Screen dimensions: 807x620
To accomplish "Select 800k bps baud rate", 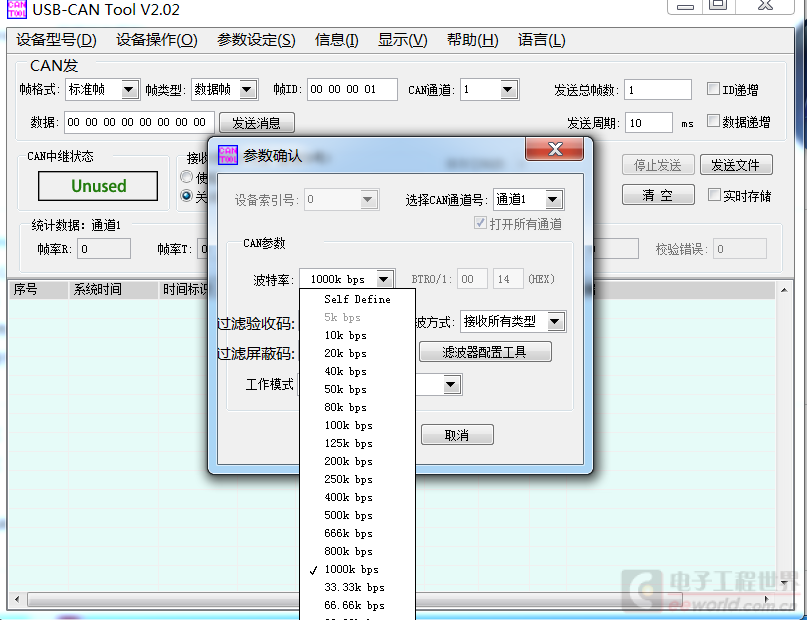I will pos(357,552).
